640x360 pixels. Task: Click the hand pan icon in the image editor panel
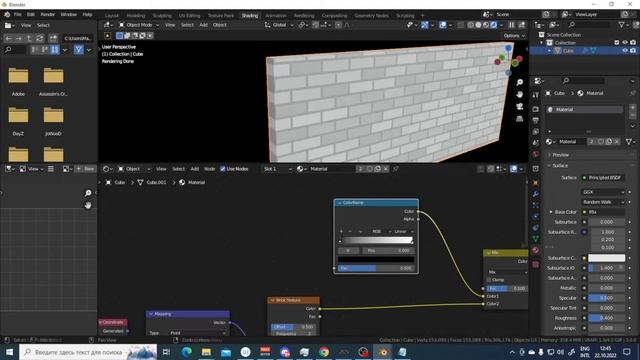click(88, 205)
